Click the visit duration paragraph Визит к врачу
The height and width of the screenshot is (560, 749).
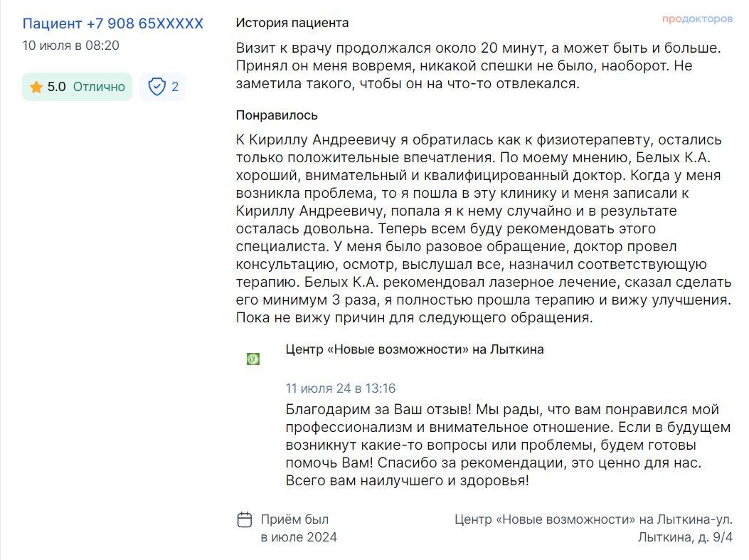[x=479, y=65]
